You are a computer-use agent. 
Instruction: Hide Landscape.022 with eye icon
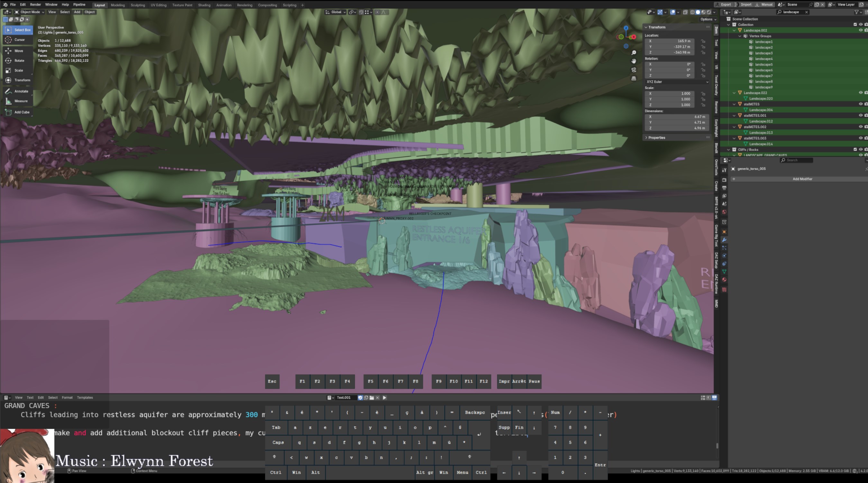[860, 93]
